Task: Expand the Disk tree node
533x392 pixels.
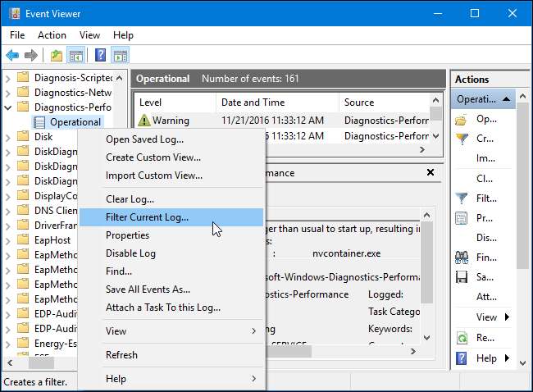Action: click(x=8, y=137)
